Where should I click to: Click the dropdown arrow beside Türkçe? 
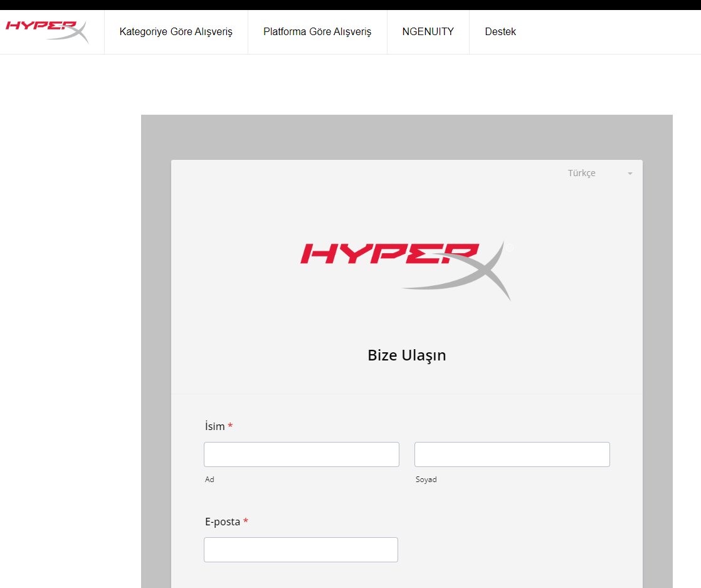pyautogui.click(x=630, y=174)
